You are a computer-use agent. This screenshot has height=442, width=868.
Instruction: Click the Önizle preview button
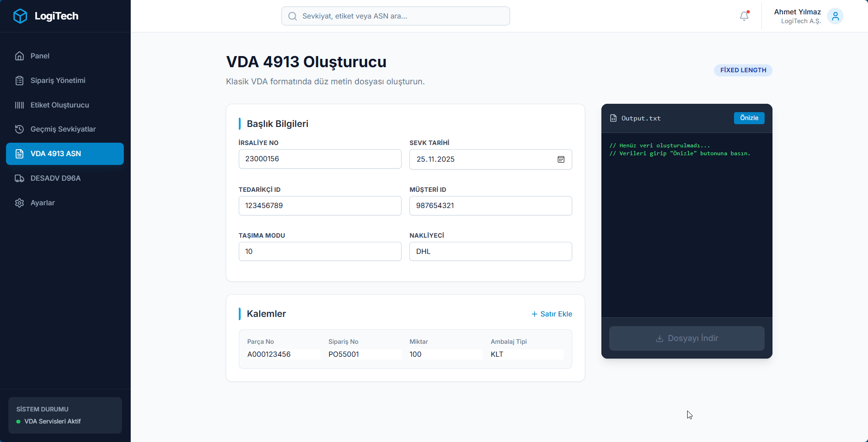pos(749,118)
